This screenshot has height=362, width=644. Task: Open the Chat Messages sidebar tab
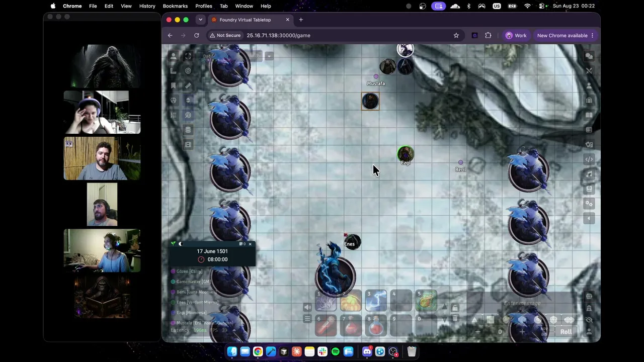(x=589, y=56)
